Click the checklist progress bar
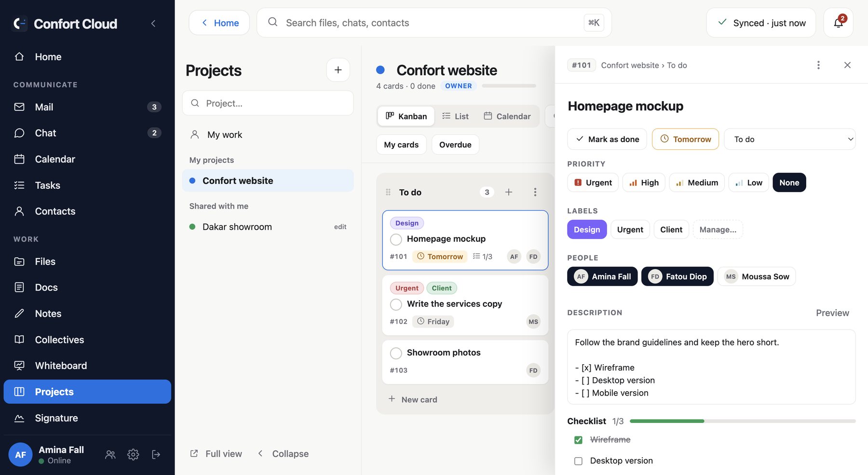 [x=743, y=421]
